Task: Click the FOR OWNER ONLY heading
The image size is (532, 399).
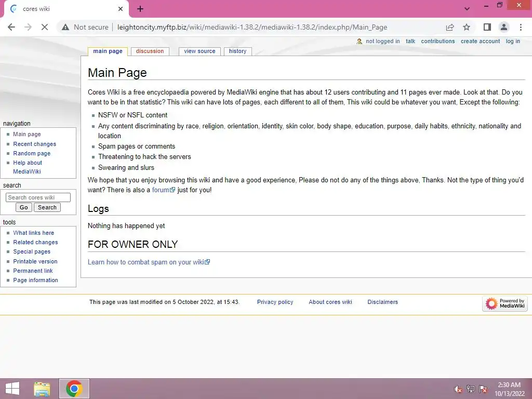Action: [x=132, y=244]
